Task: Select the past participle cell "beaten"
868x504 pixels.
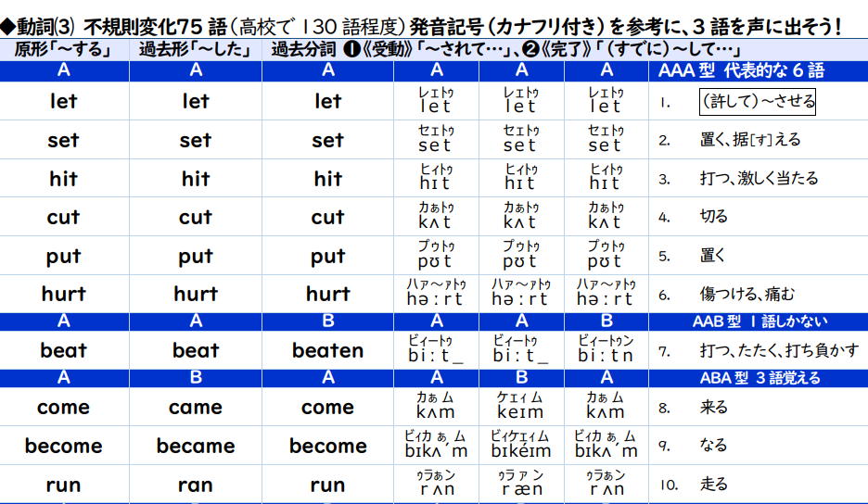Action: tap(327, 350)
